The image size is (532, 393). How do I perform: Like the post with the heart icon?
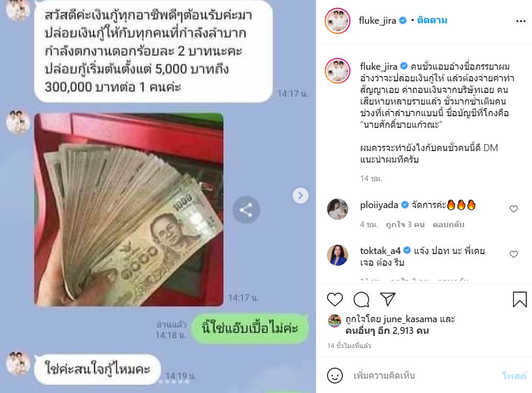point(334,300)
